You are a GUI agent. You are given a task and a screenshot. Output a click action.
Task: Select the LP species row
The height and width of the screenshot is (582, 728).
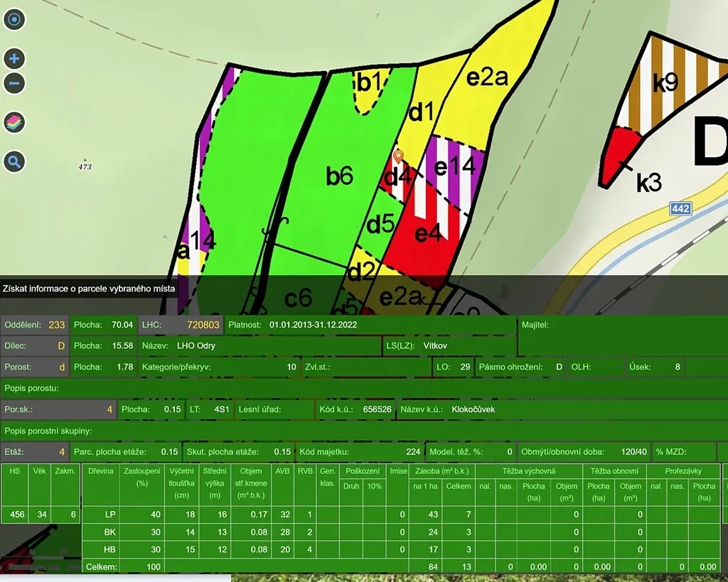[109, 514]
